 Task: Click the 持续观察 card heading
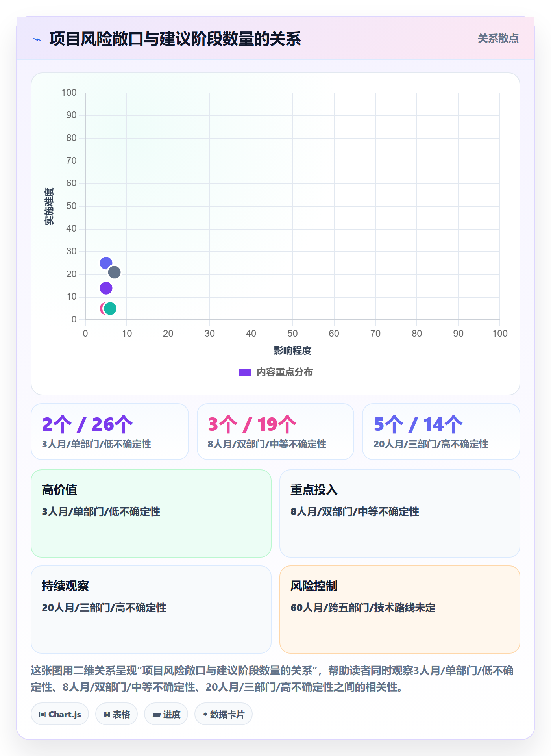(65, 586)
